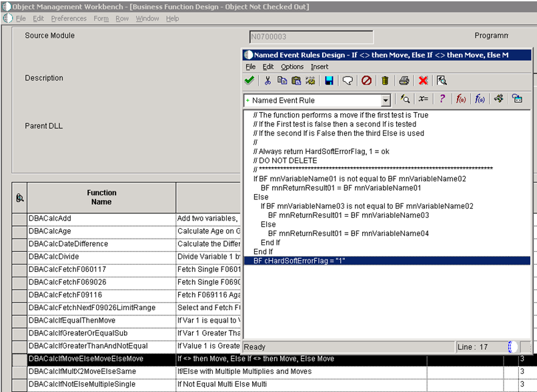The width and height of the screenshot is (537, 392).
Task: Click the status indicator icon beside Line 17
Action: click(513, 347)
